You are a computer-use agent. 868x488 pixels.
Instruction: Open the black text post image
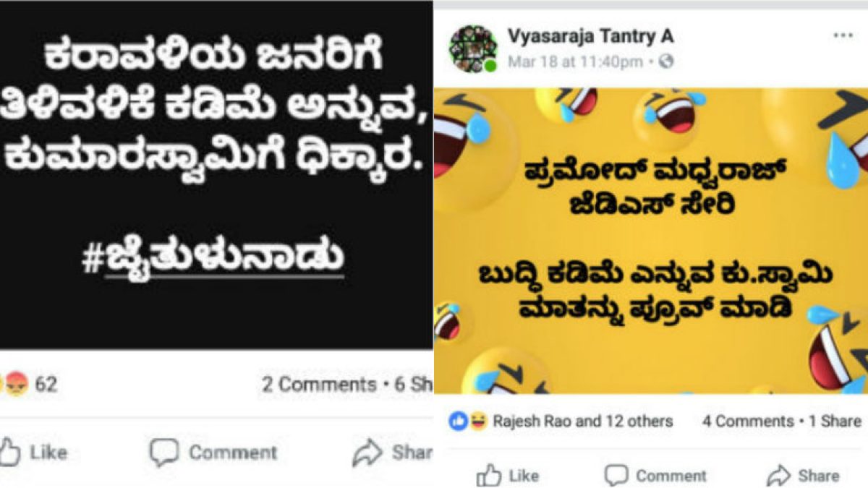[216, 175]
